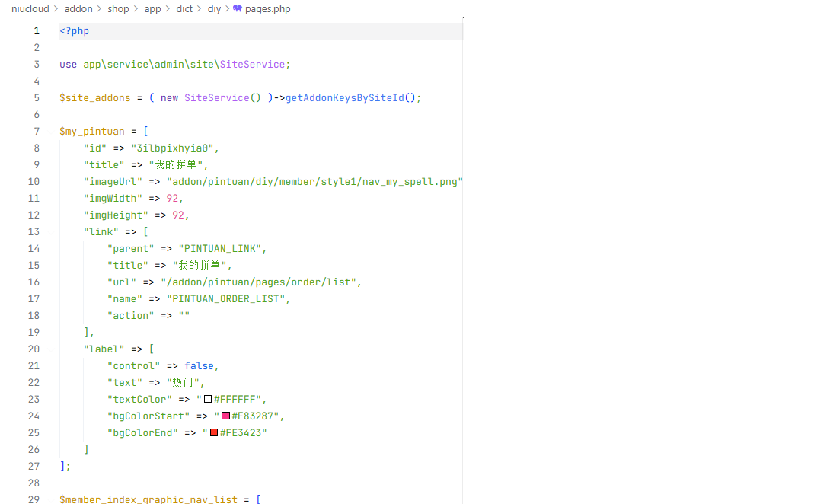Viewport: 830px width, 504px height.
Task: Select the niucloud breadcrumb folder
Action: (x=30, y=9)
